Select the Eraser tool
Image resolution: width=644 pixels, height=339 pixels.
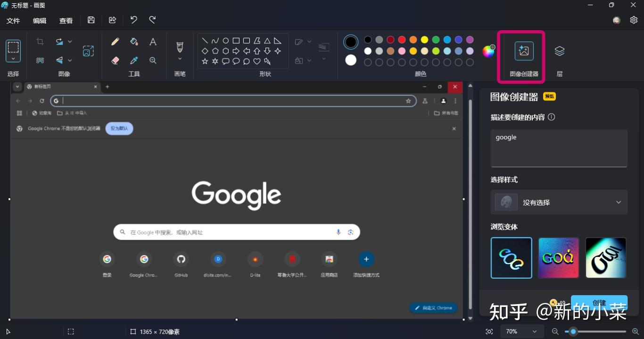click(x=115, y=60)
